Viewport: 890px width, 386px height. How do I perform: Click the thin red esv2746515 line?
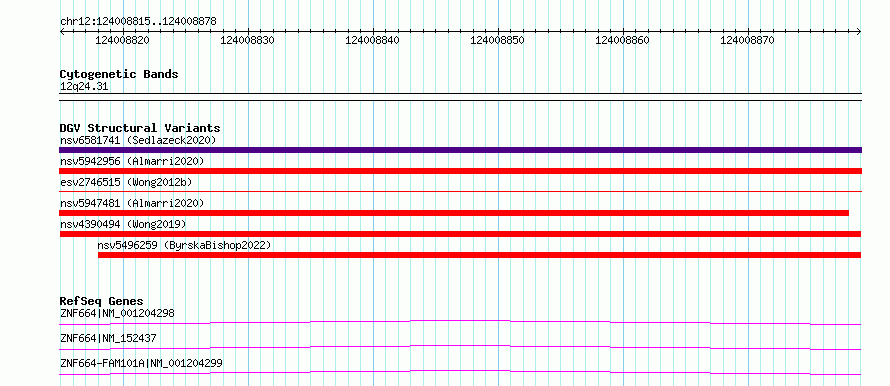(x=460, y=192)
